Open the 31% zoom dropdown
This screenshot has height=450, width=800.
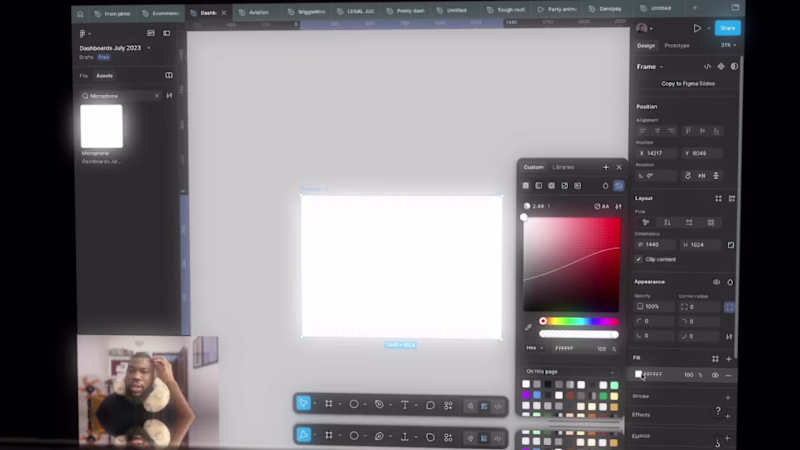click(x=728, y=45)
